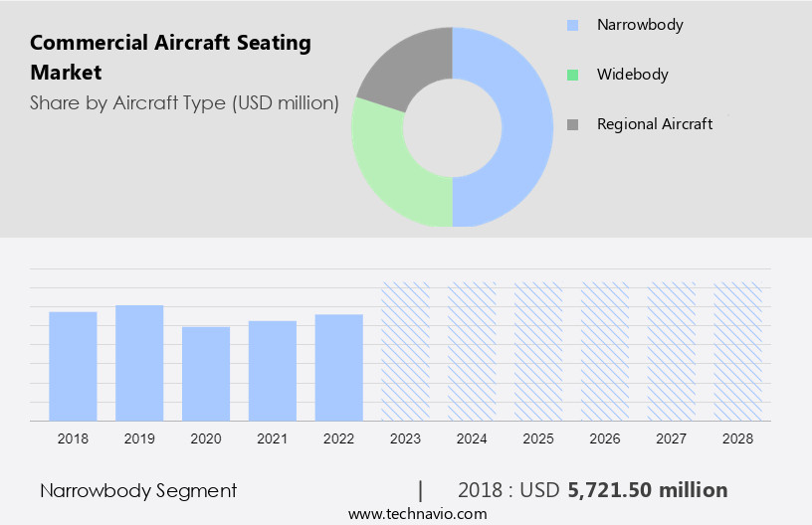Image resolution: width=812 pixels, height=525 pixels.
Task: Click the blue Narrowbody legend swatch
Action: [572, 25]
